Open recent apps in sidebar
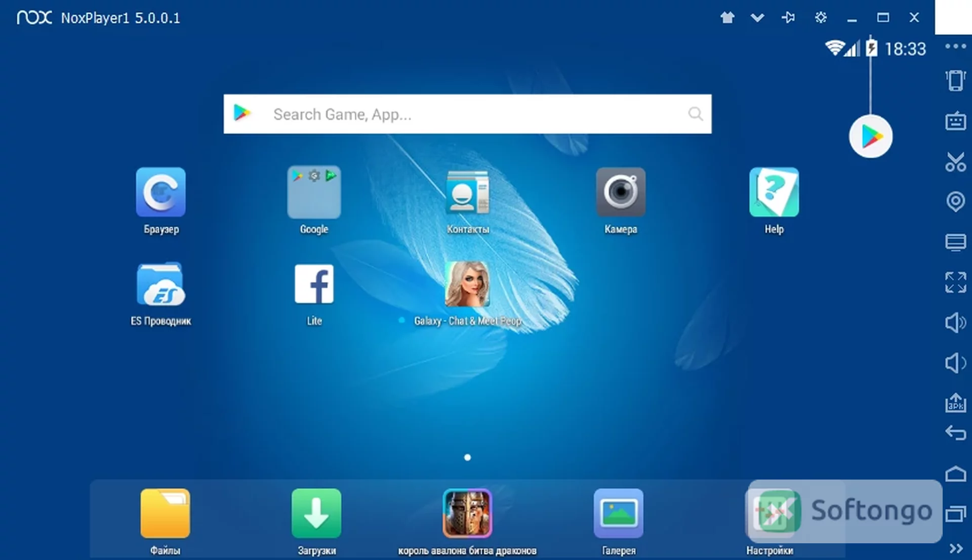Viewport: 972px width, 560px height. [955, 514]
